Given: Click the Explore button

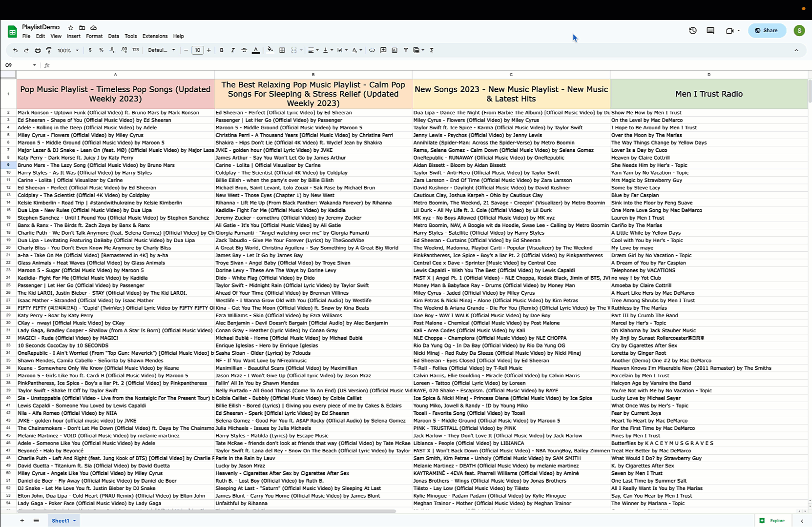Looking at the screenshot, I should [772, 521].
